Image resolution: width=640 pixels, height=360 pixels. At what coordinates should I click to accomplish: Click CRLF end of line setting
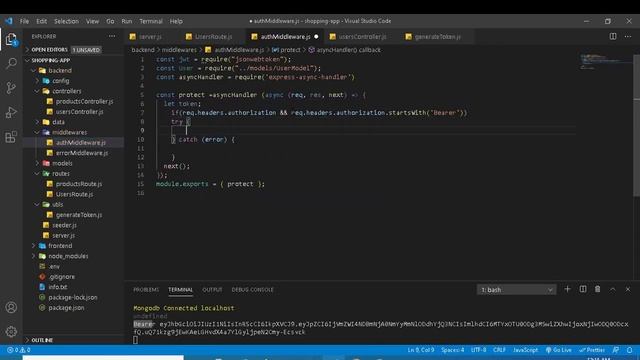(x=499, y=350)
